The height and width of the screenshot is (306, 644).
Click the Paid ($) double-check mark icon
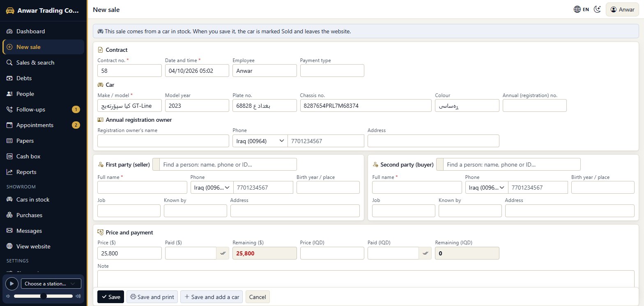tap(223, 253)
